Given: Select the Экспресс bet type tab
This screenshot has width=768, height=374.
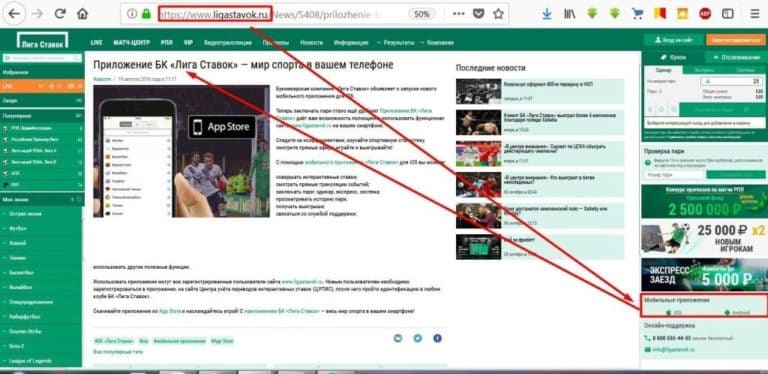Looking at the screenshot, I should pyautogui.click(x=705, y=70).
